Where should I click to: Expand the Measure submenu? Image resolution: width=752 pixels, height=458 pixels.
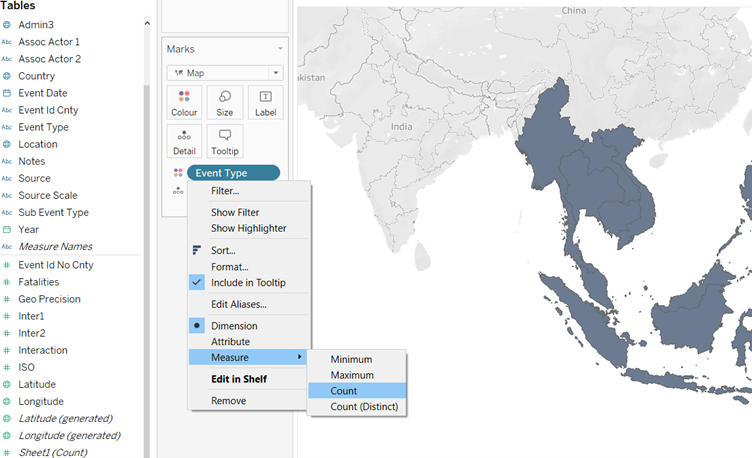[x=248, y=357]
